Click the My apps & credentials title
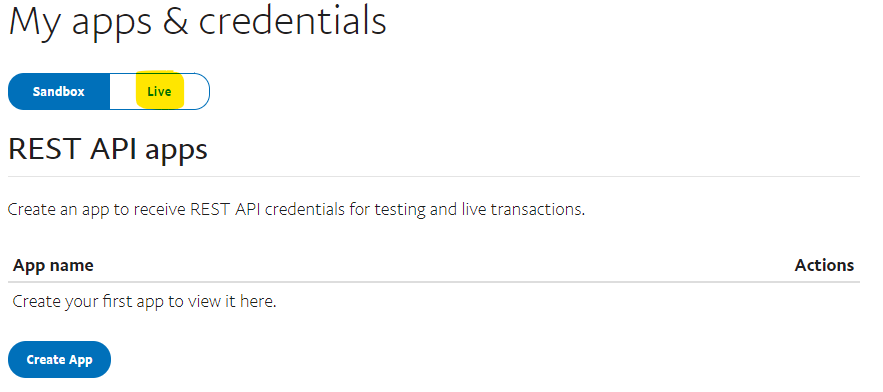883x392 pixels. (198, 21)
